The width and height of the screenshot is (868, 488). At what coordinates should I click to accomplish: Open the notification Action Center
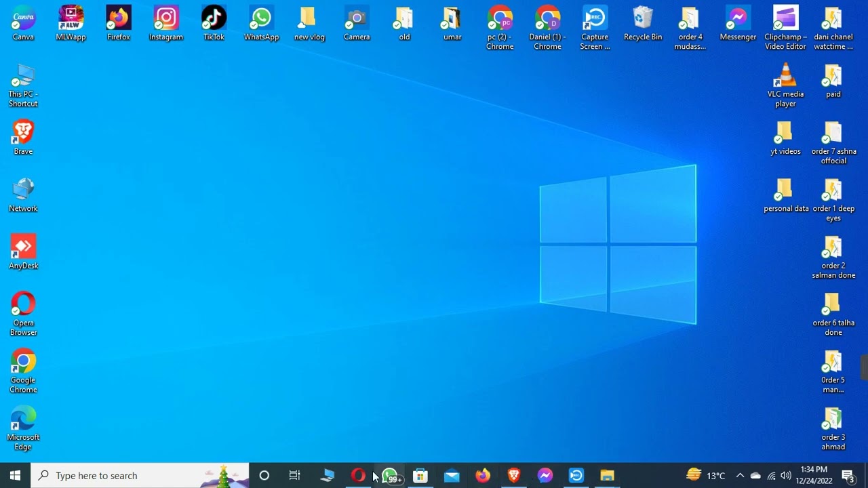click(848, 476)
